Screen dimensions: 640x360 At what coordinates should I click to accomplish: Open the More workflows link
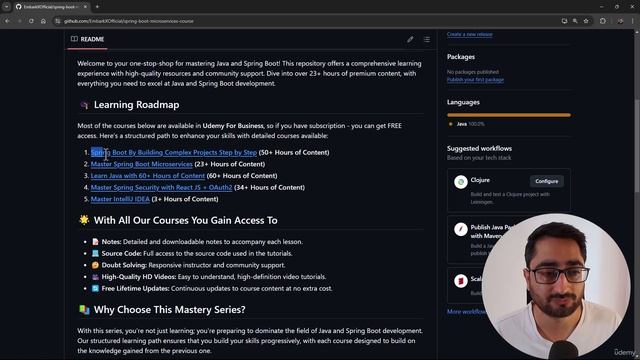tap(466, 311)
